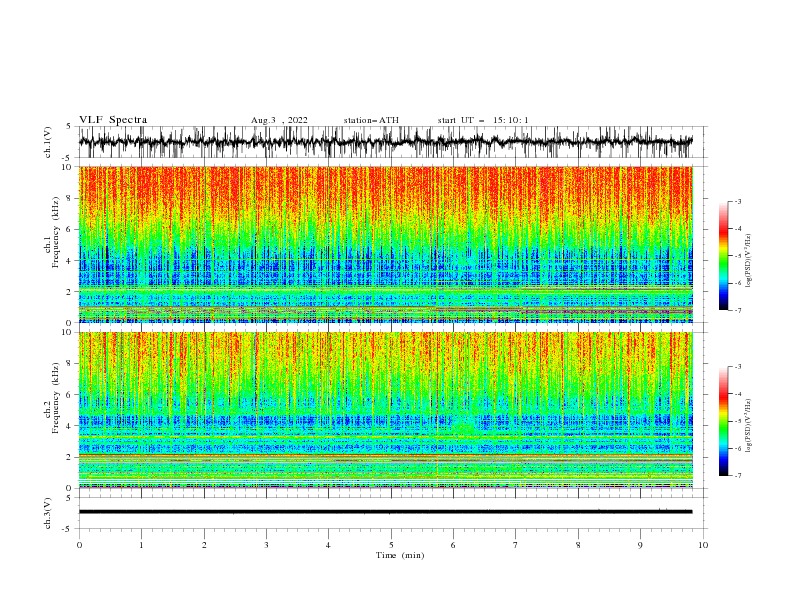Click the ch.1 voltage waveform trace
This screenshot has width=792, height=612.
point(385,142)
